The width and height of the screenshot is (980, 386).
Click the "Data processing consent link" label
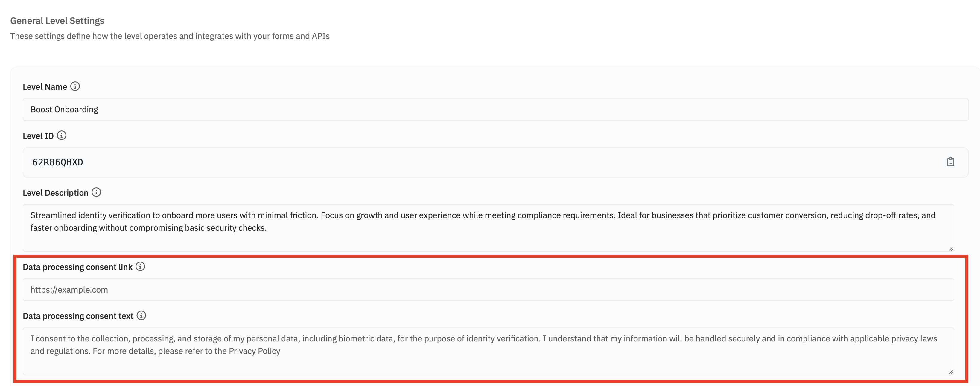(77, 267)
